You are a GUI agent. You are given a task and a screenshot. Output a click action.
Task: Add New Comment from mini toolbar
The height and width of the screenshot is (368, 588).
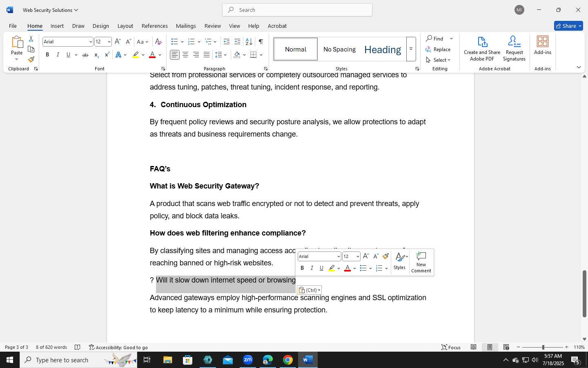(x=421, y=262)
